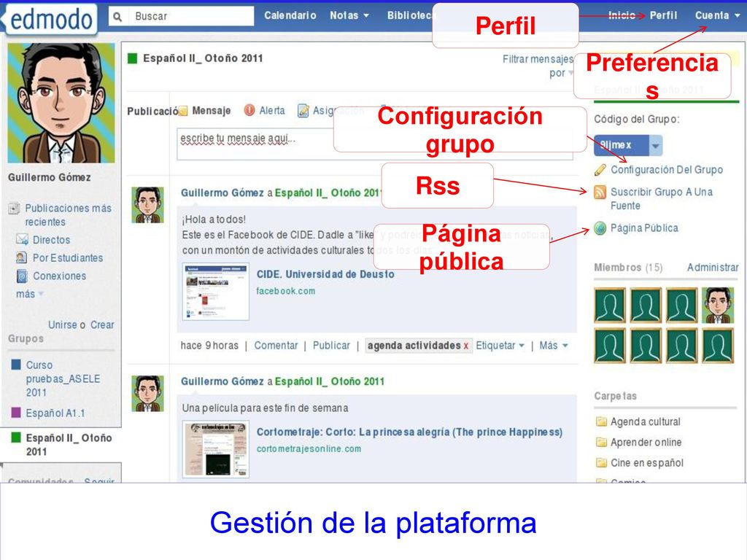The image size is (747, 560).
Task: Open Guillermo Gómez name on first post
Action: (x=222, y=192)
